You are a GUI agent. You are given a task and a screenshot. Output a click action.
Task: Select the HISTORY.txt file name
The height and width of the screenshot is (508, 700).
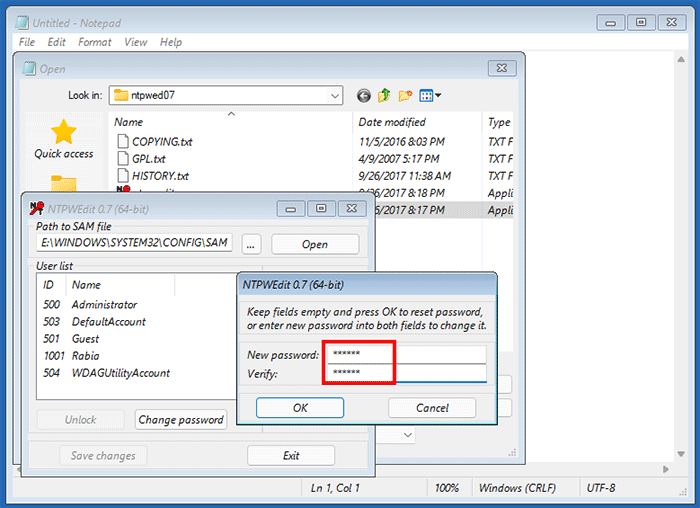(x=160, y=175)
